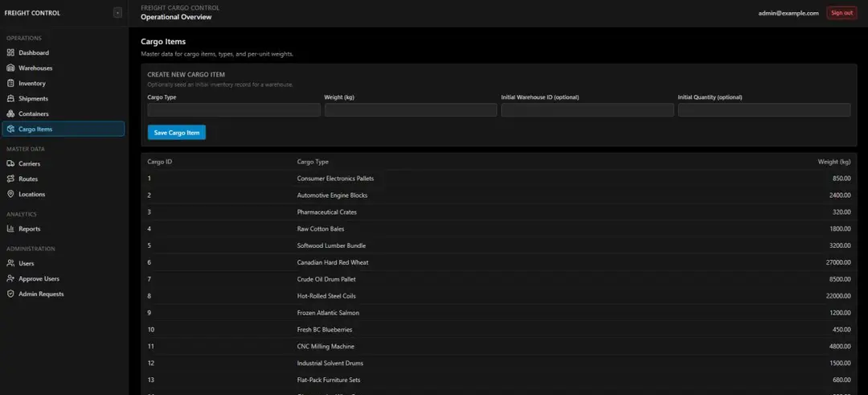
Task: Open the Reports chart icon
Action: pyautogui.click(x=10, y=228)
